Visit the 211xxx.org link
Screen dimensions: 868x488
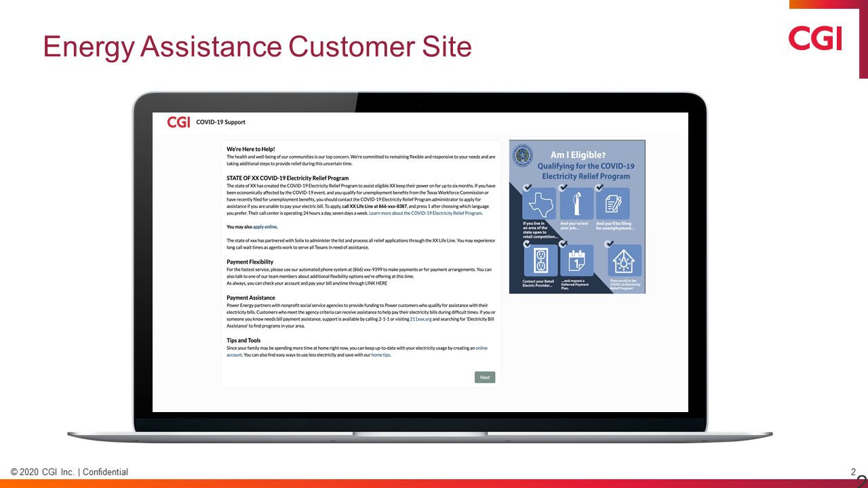coord(420,319)
